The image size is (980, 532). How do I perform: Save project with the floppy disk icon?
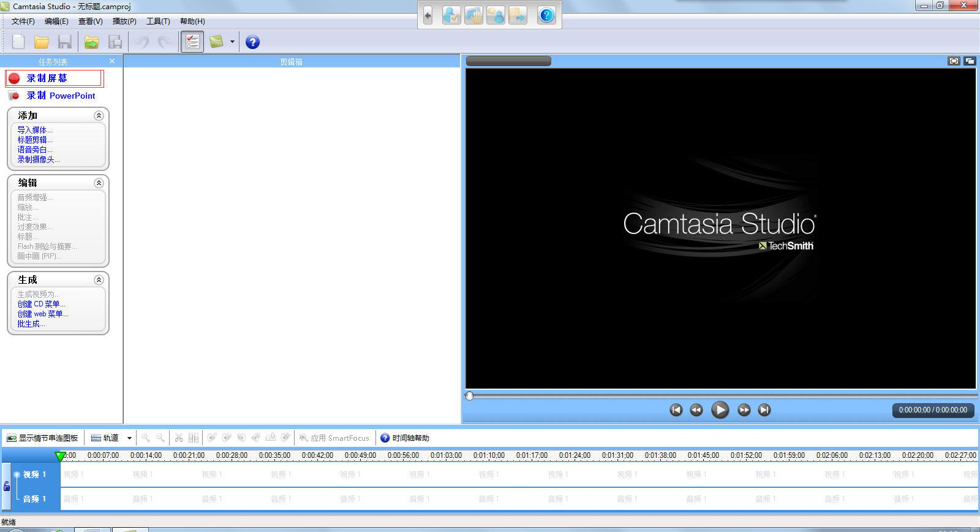[65, 42]
